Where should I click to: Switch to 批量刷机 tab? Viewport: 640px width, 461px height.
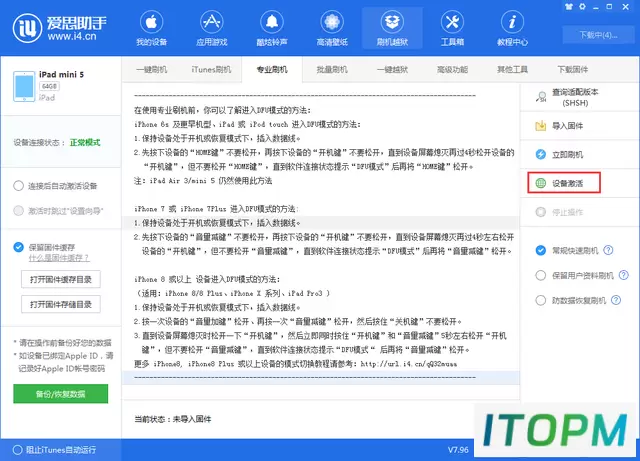point(332,69)
